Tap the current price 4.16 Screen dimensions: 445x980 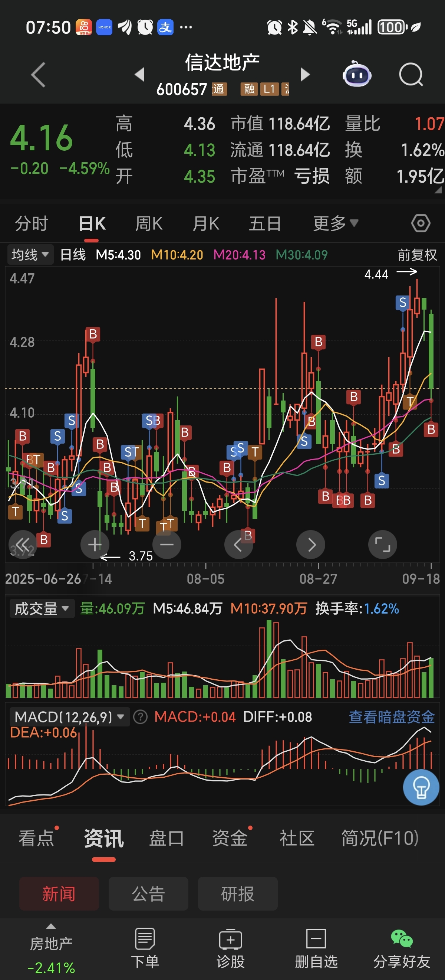pos(42,138)
